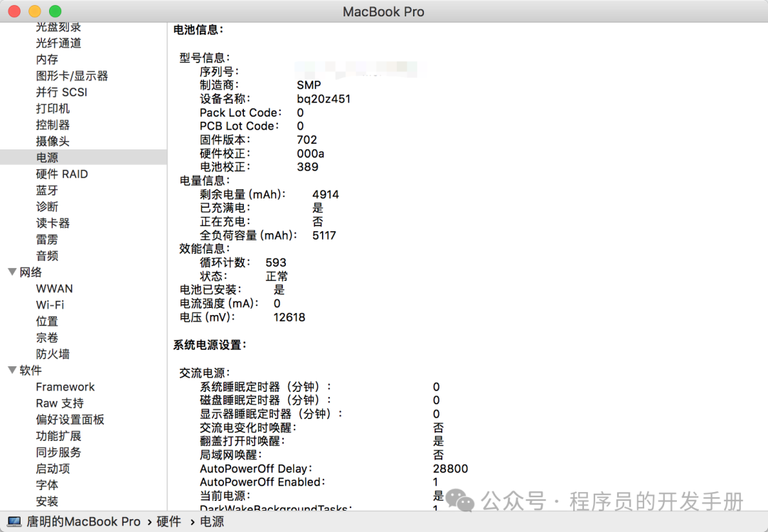This screenshot has width=768, height=532.
Task: Select 字体 in the sidebar
Action: pyautogui.click(x=47, y=485)
